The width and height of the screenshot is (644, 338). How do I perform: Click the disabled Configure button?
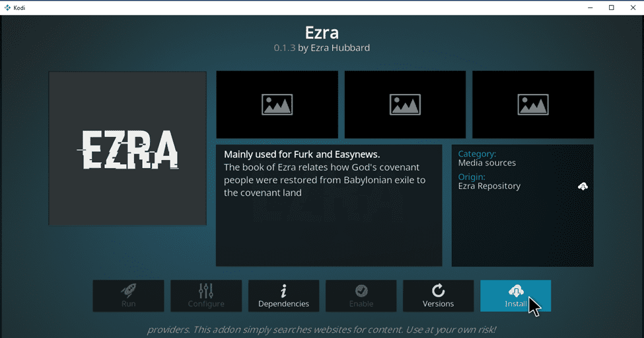(x=206, y=296)
